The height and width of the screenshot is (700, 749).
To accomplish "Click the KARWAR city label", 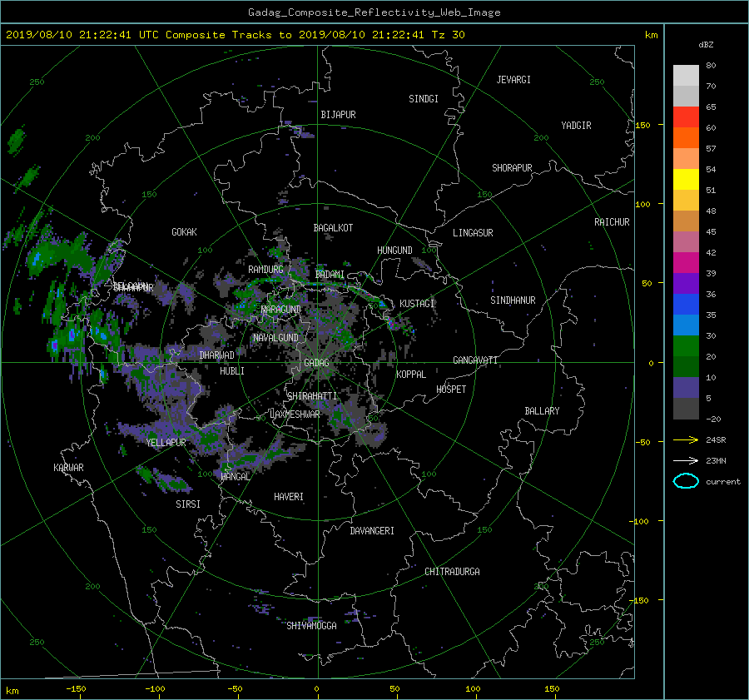I will (x=68, y=468).
